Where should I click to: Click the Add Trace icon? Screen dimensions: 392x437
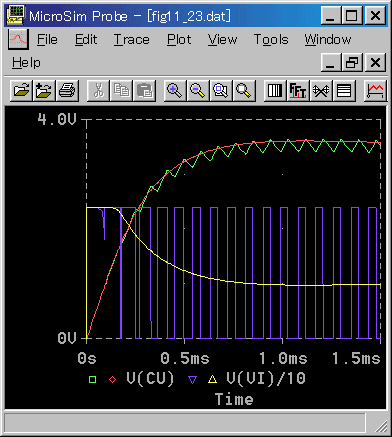[x=375, y=90]
